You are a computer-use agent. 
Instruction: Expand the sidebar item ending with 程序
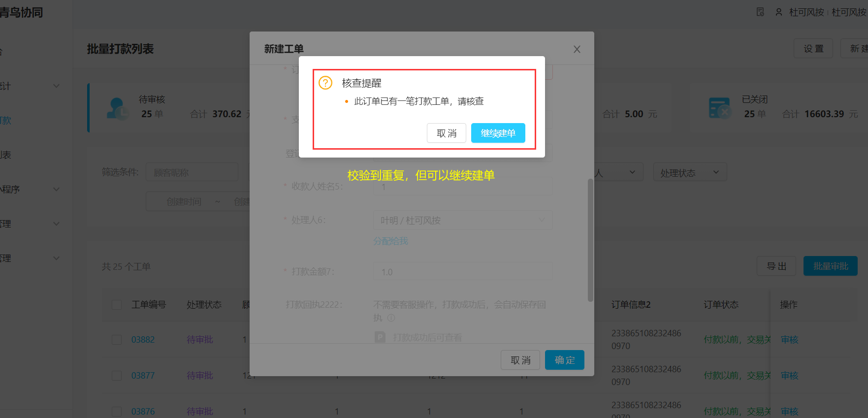click(56, 189)
